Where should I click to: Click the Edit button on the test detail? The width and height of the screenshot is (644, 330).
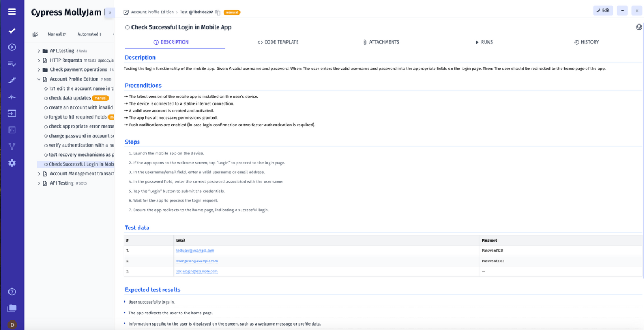click(x=602, y=10)
